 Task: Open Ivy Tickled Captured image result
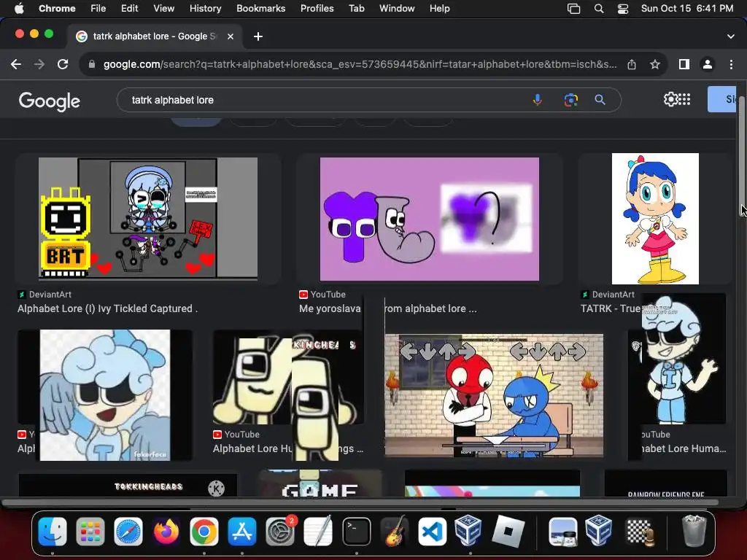click(148, 217)
